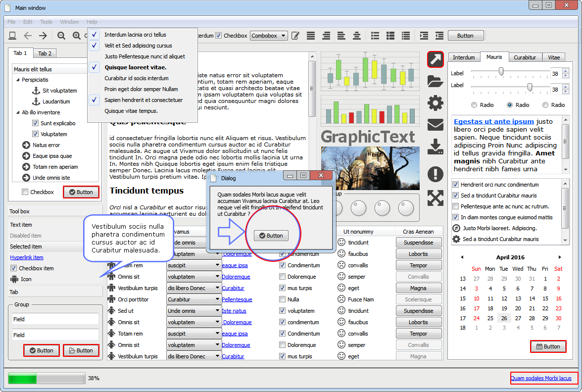
Task: Click the exclamation alert sidebar icon
Action: [x=435, y=174]
